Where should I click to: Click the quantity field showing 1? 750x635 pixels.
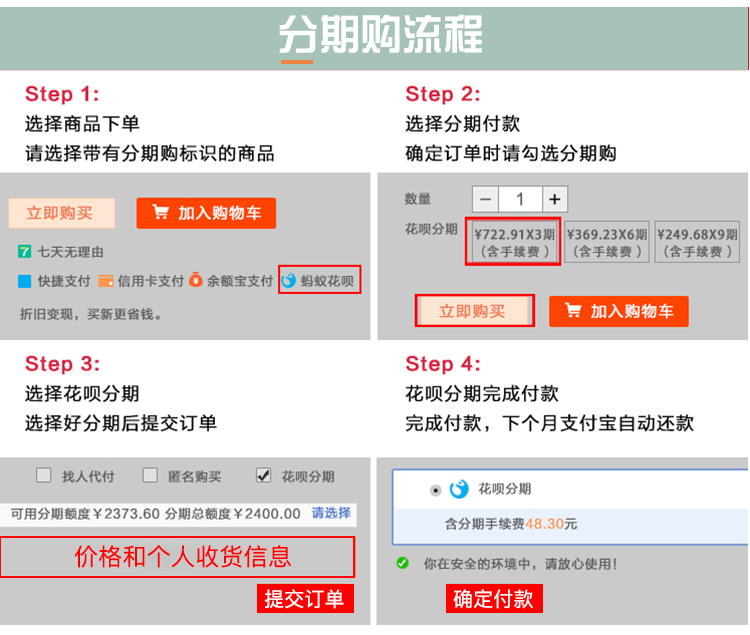pyautogui.click(x=520, y=199)
